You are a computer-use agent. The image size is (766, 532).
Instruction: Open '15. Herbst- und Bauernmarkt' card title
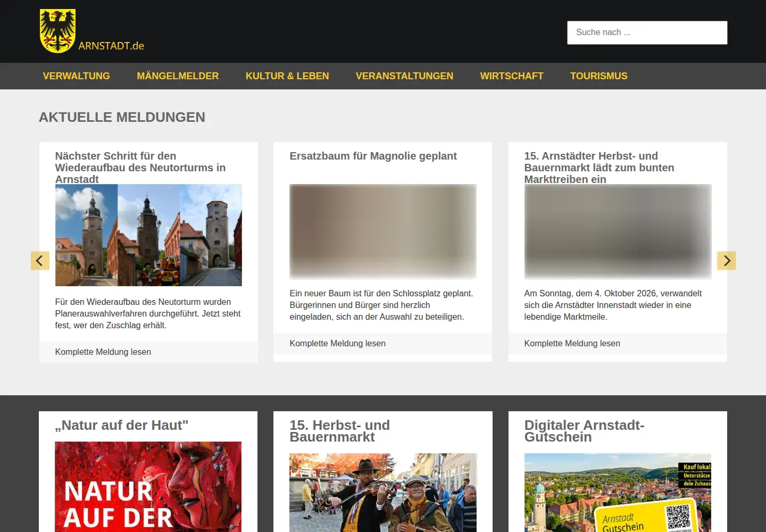[x=339, y=431]
